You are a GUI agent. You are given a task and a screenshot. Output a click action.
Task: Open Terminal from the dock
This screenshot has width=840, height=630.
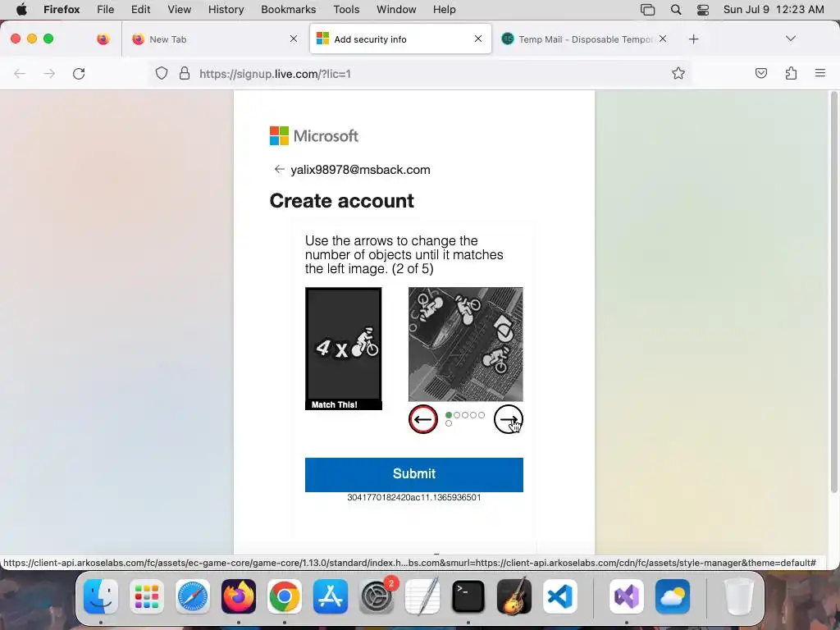468,596
